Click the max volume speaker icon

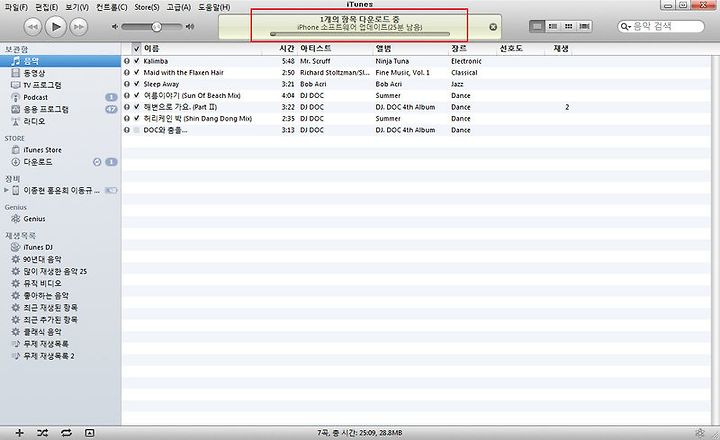click(x=190, y=27)
